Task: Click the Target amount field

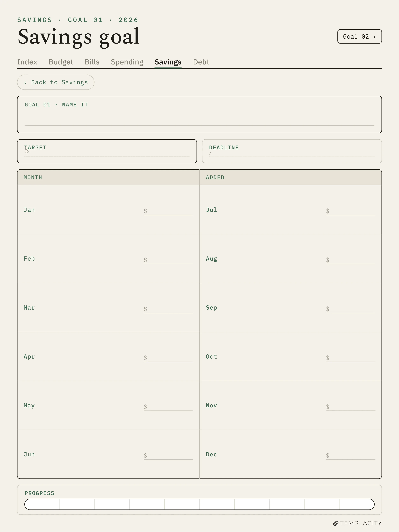Action: pyautogui.click(x=107, y=151)
